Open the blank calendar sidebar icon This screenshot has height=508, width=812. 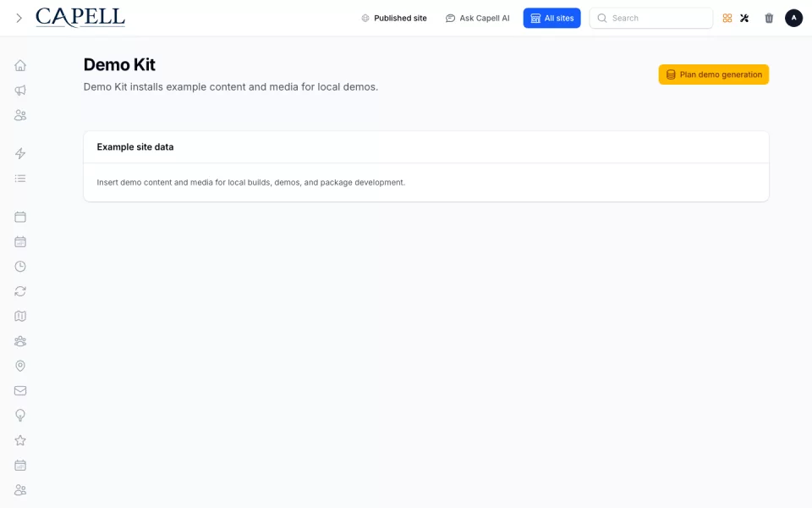click(x=20, y=217)
